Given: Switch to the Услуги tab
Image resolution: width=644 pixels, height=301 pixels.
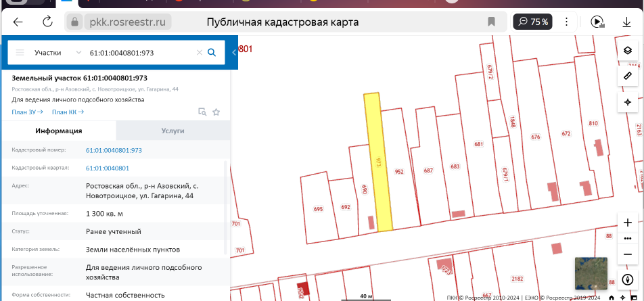Looking at the screenshot, I should (172, 131).
